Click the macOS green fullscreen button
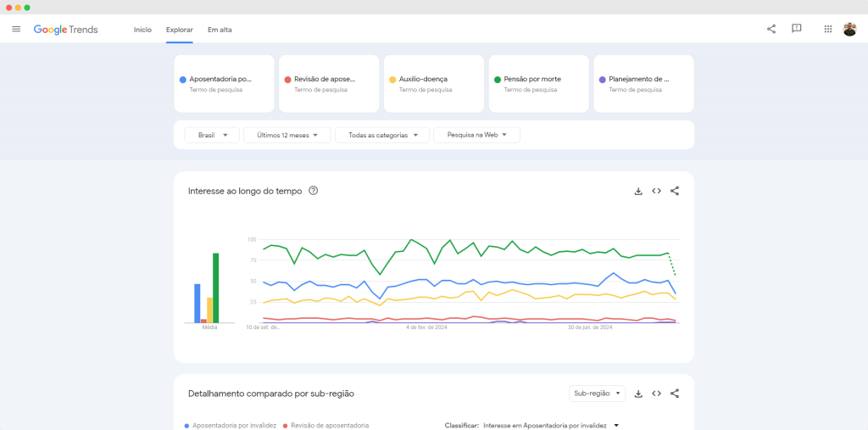Screen dimensions: 868x430 27,8
